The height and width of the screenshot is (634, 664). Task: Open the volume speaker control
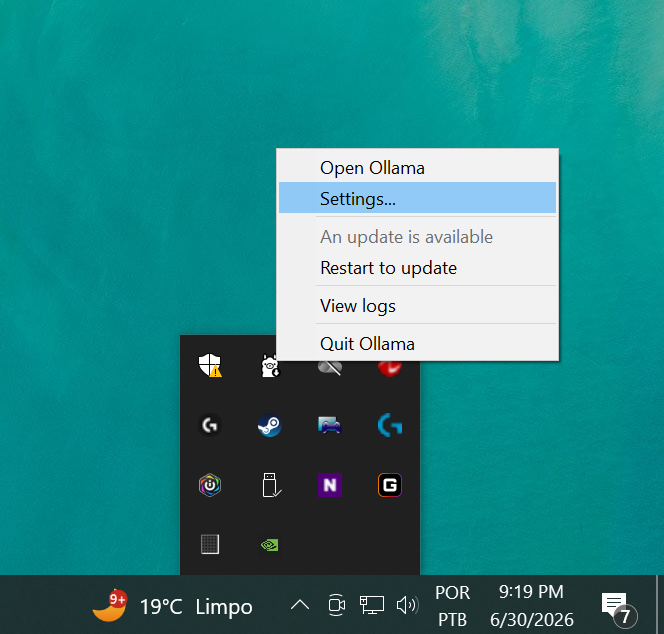point(407,605)
